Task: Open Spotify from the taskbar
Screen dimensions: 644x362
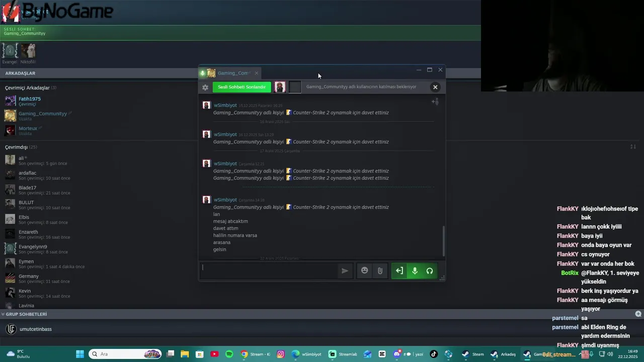Action: click(x=229, y=354)
